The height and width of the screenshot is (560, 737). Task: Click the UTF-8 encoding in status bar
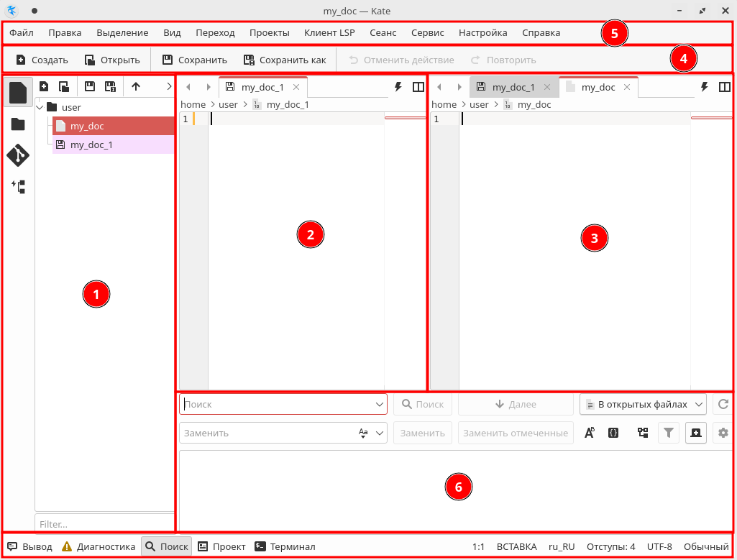pos(659,546)
